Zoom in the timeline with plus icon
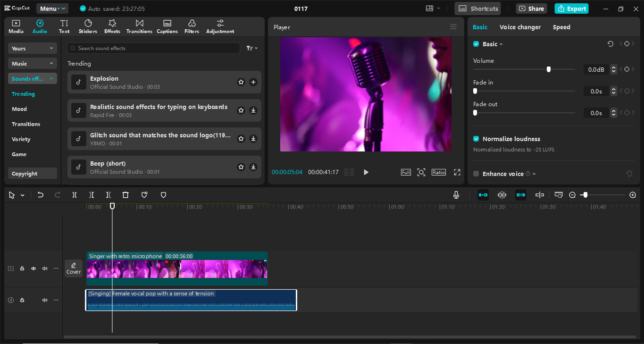This screenshot has height=344, width=644. (633, 195)
